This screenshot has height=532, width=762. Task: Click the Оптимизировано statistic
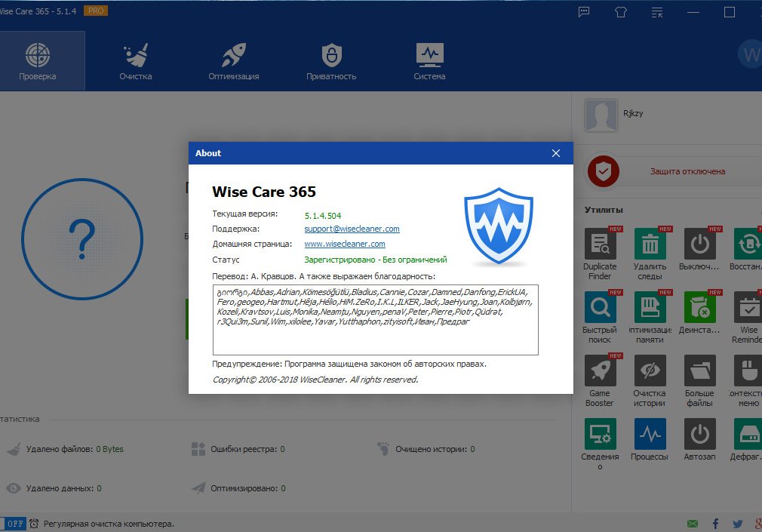[x=248, y=488]
